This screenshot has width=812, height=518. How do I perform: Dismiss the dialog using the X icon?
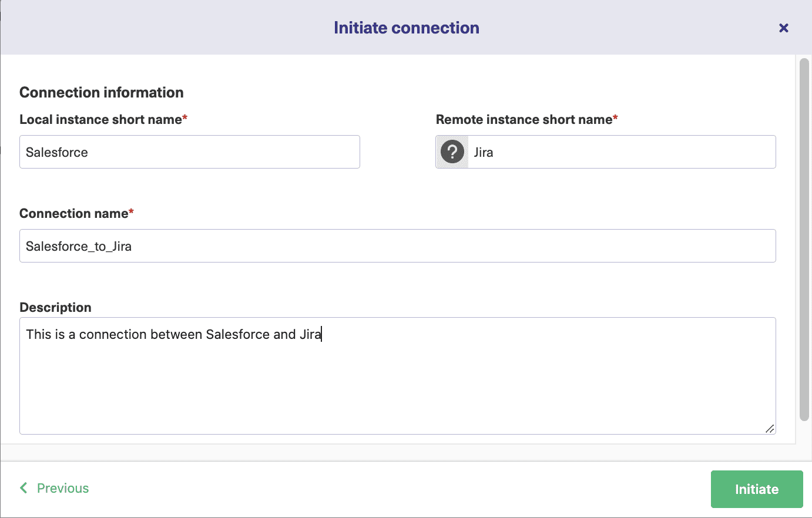pyautogui.click(x=784, y=28)
